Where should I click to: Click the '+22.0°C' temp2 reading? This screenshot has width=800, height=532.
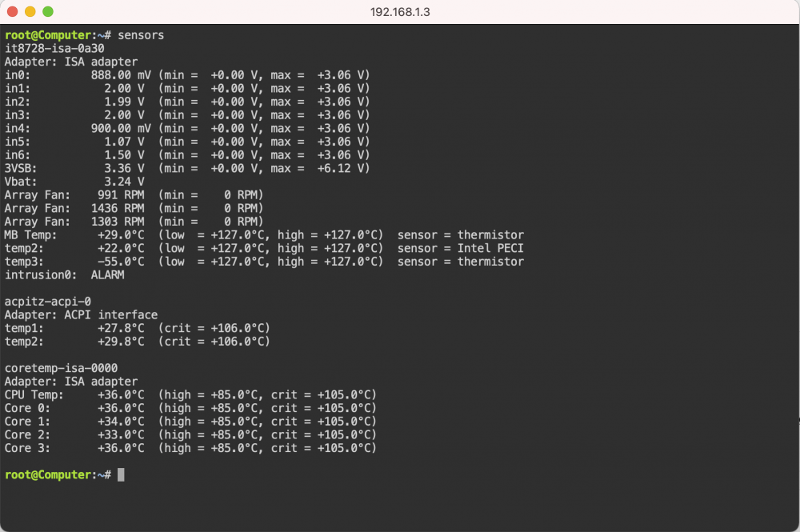pyautogui.click(x=121, y=248)
